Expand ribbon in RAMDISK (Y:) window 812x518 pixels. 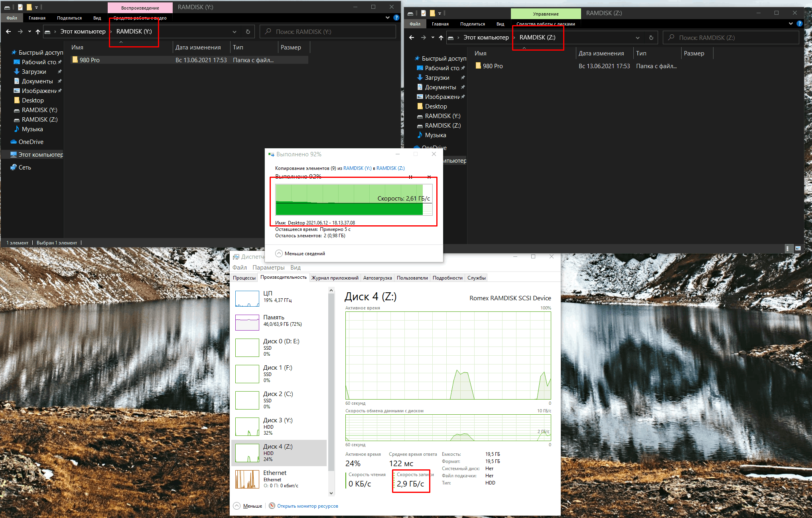pyautogui.click(x=388, y=18)
